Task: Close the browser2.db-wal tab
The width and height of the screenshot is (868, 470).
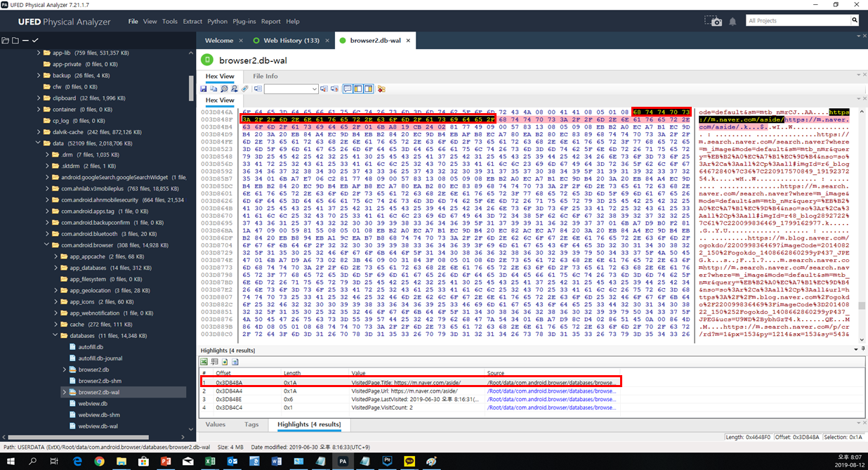Action: pos(408,41)
